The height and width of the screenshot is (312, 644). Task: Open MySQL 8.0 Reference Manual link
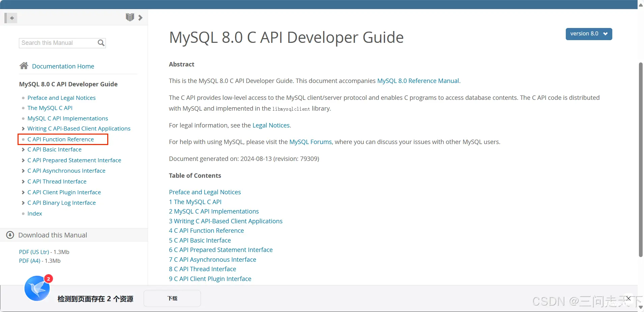click(418, 81)
